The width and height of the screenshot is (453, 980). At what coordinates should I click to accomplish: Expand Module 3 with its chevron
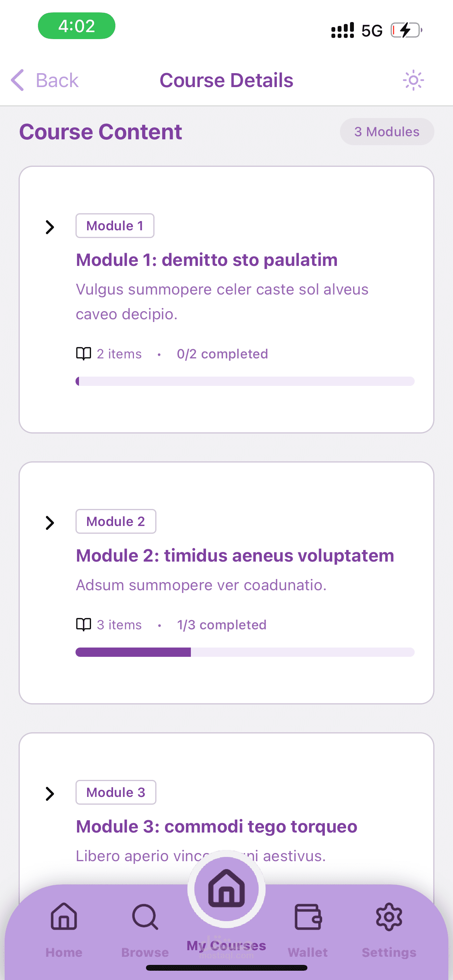(50, 793)
